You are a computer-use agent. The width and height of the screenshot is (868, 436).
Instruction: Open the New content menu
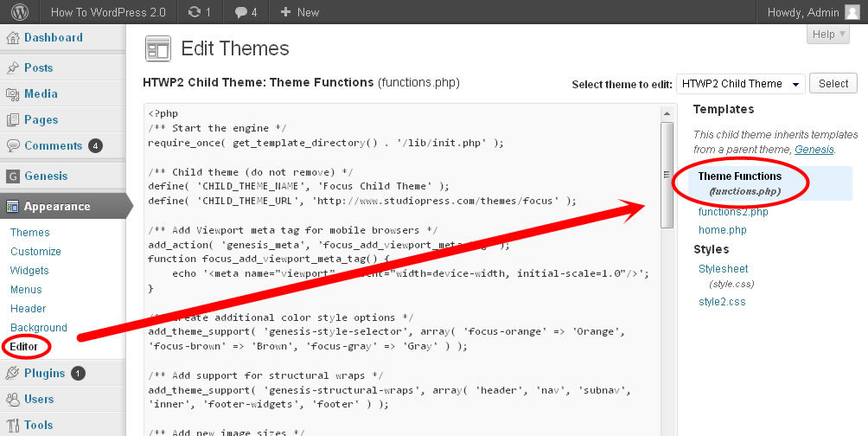point(299,12)
